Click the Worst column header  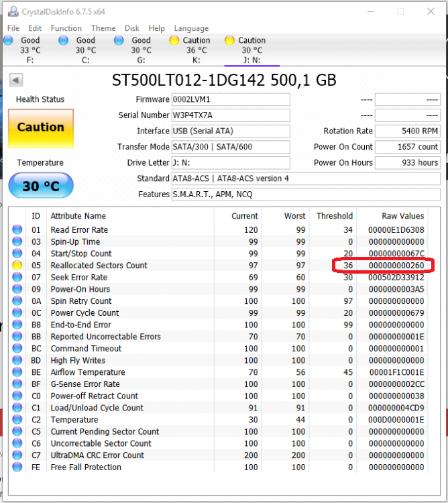pyautogui.click(x=294, y=216)
